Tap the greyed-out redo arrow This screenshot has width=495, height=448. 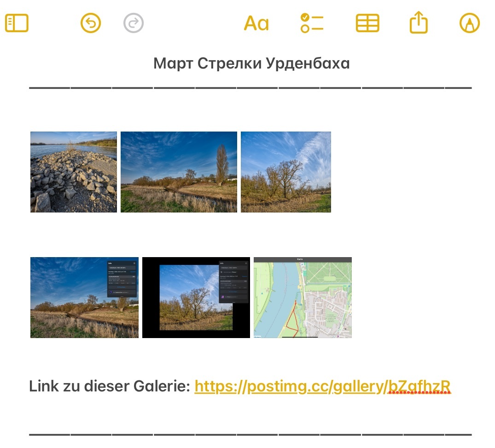point(134,23)
